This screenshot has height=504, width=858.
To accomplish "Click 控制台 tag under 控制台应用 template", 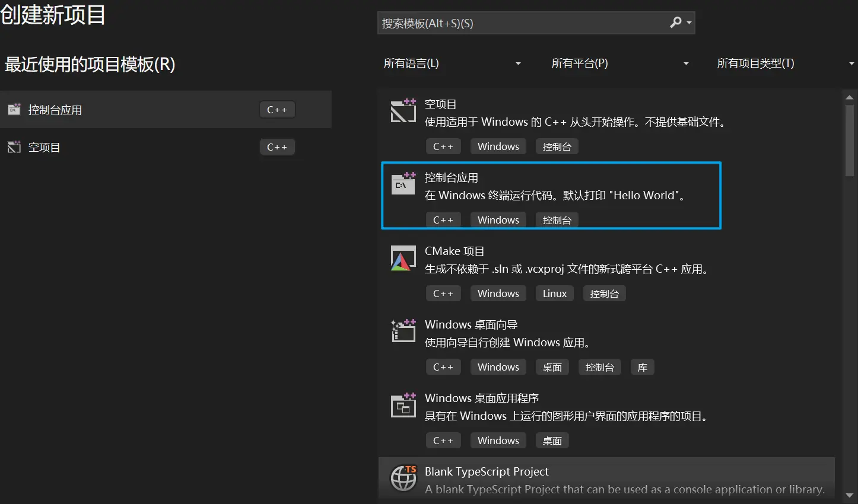I will pyautogui.click(x=557, y=220).
